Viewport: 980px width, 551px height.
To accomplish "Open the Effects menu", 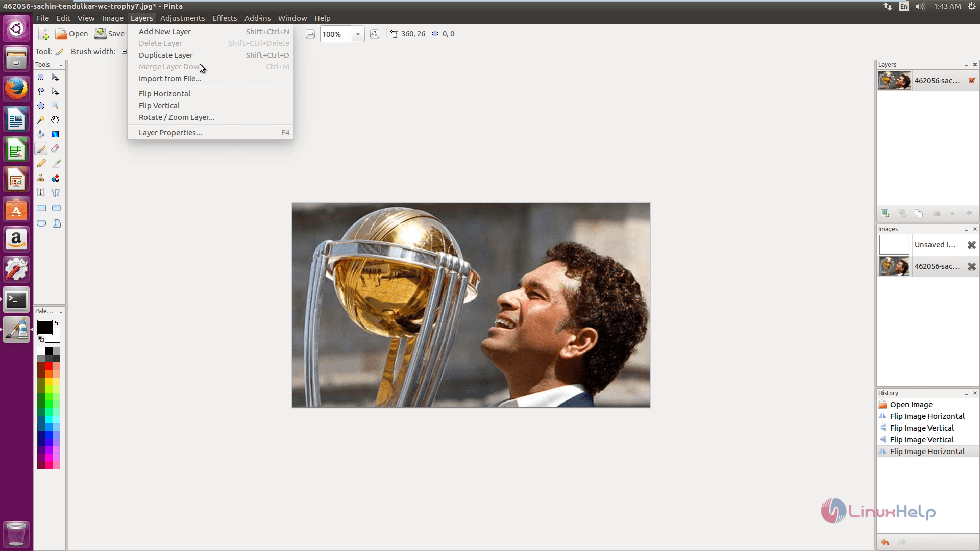I will click(225, 18).
